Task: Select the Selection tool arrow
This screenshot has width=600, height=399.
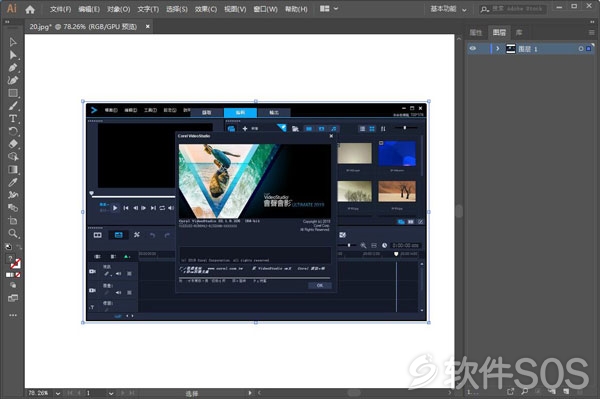Action: 13,42
